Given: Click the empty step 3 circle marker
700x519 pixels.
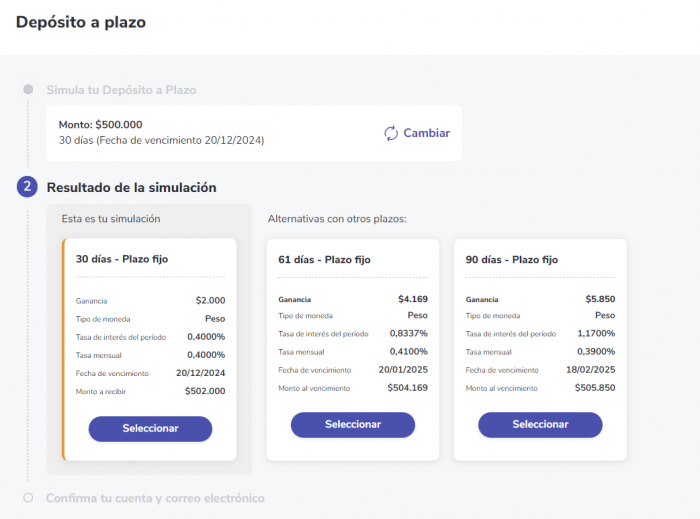Looking at the screenshot, I should pyautogui.click(x=28, y=497).
